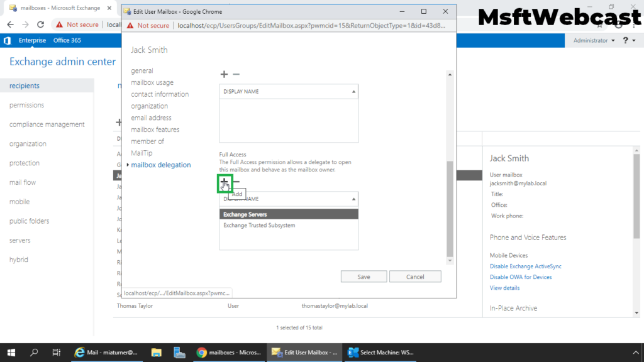Open mobile in the sidebar
Screen dimensions: 644x362
pyautogui.click(x=19, y=202)
